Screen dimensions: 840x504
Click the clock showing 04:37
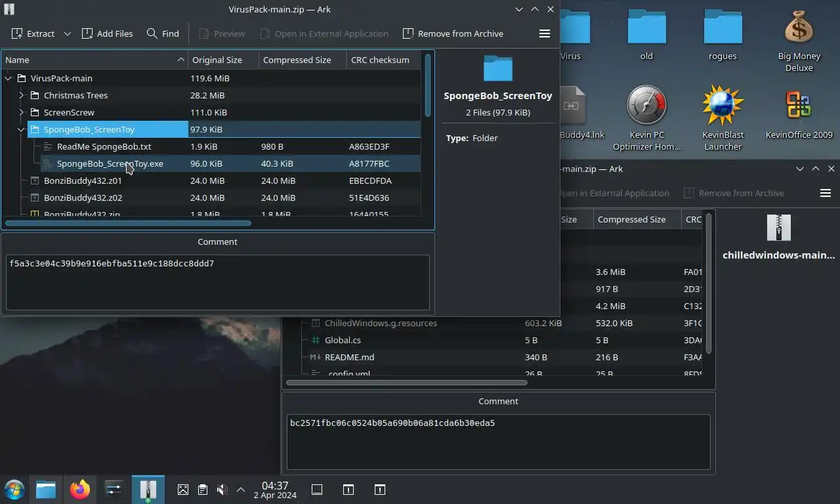[275, 490]
